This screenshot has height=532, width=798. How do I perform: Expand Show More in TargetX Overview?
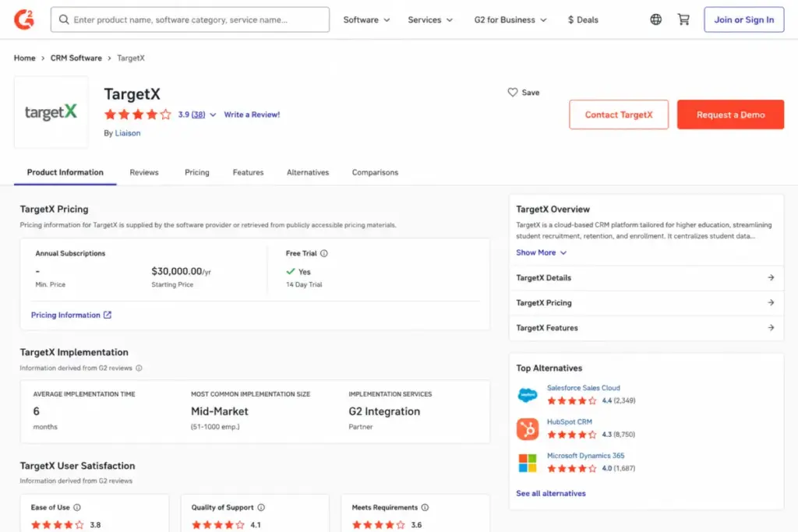(x=541, y=252)
